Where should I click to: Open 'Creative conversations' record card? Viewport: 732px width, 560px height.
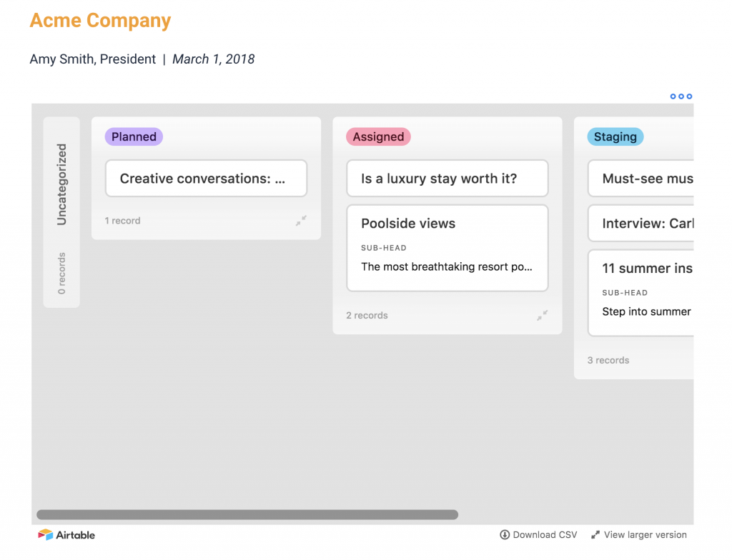[206, 179]
